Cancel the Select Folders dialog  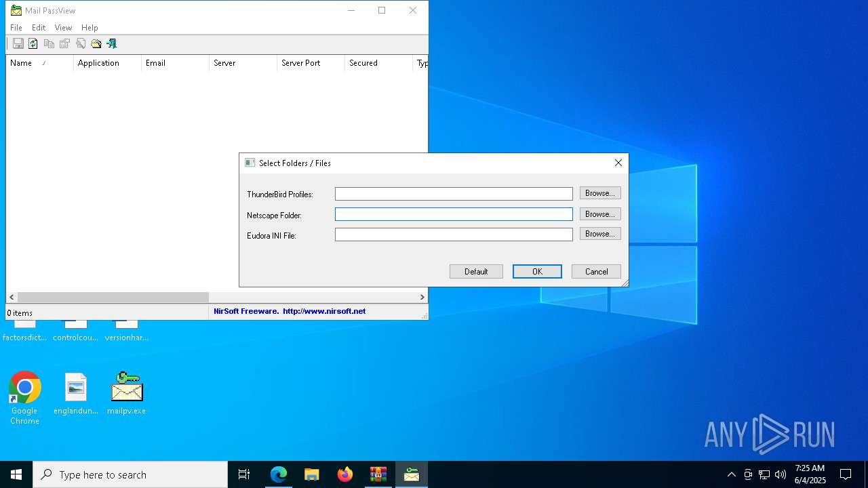point(596,271)
